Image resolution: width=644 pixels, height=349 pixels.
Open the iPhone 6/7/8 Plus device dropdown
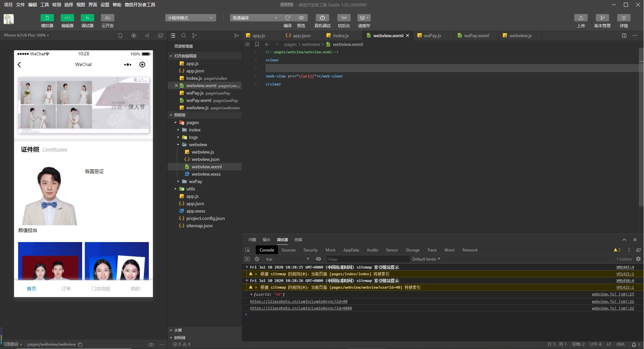26,35
